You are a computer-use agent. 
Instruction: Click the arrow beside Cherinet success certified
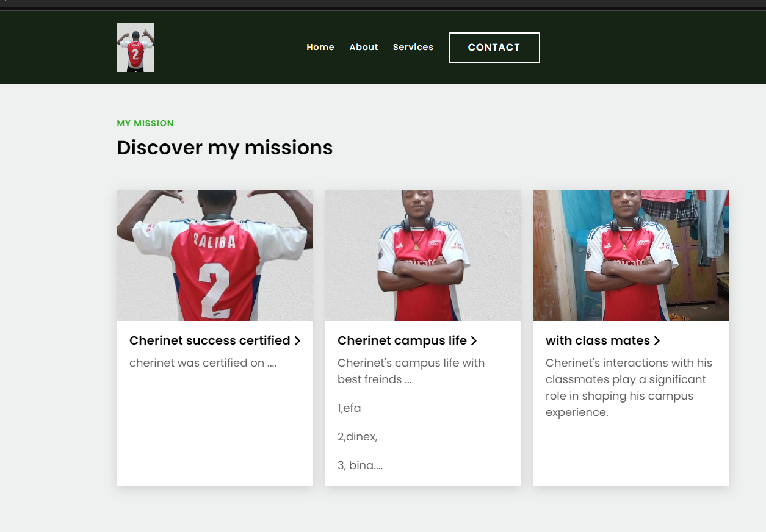tap(297, 341)
